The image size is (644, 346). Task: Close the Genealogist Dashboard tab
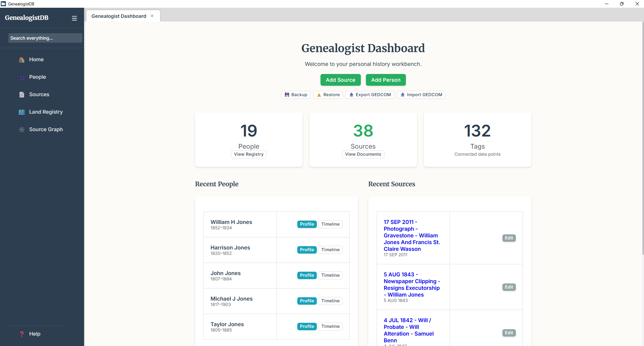tap(152, 15)
